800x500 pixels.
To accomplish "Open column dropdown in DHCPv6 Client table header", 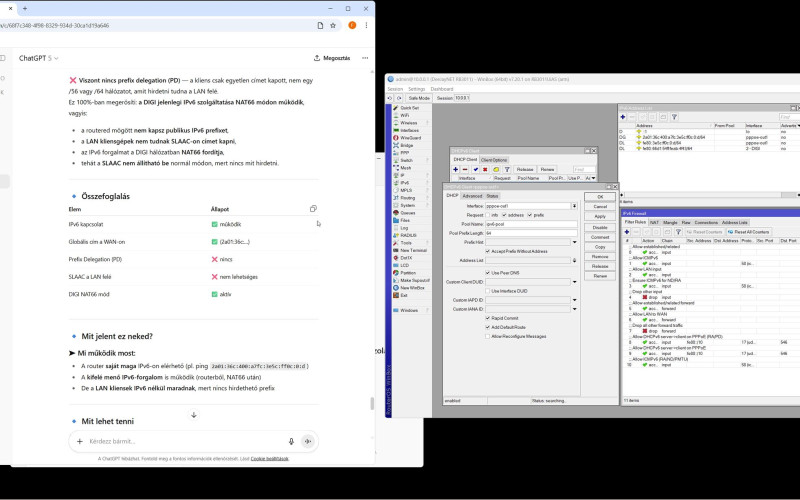I will click(x=593, y=178).
